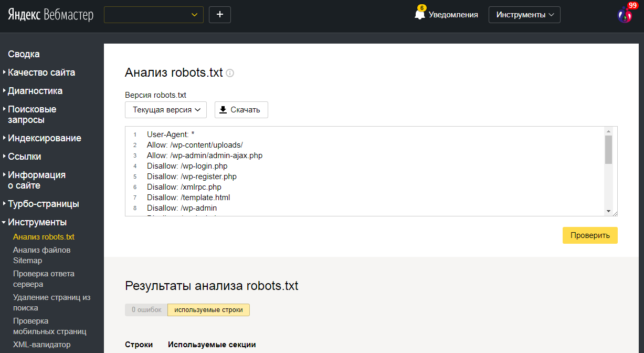Open the site selector dropdown

tap(154, 15)
